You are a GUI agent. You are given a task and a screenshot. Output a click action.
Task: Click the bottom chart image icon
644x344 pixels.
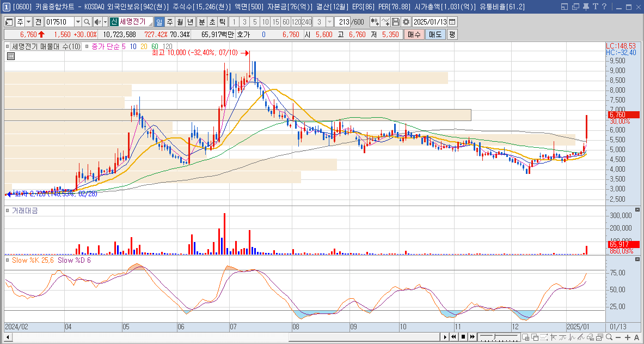pyautogui.click(x=599, y=337)
